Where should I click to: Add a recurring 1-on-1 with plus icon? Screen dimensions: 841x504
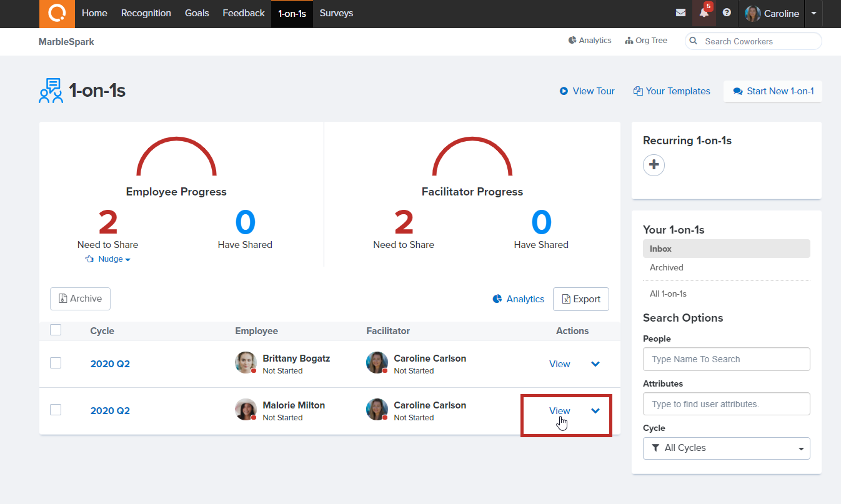coord(654,166)
